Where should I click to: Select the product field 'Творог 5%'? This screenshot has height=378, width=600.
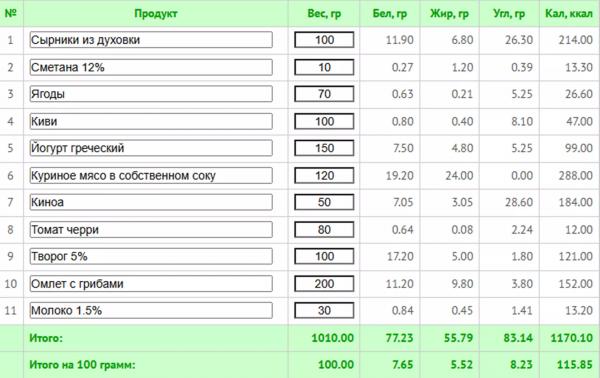click(x=151, y=256)
